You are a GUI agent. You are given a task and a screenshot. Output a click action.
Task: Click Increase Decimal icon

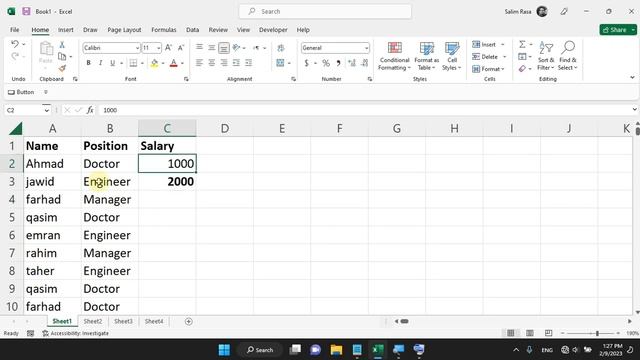point(352,63)
